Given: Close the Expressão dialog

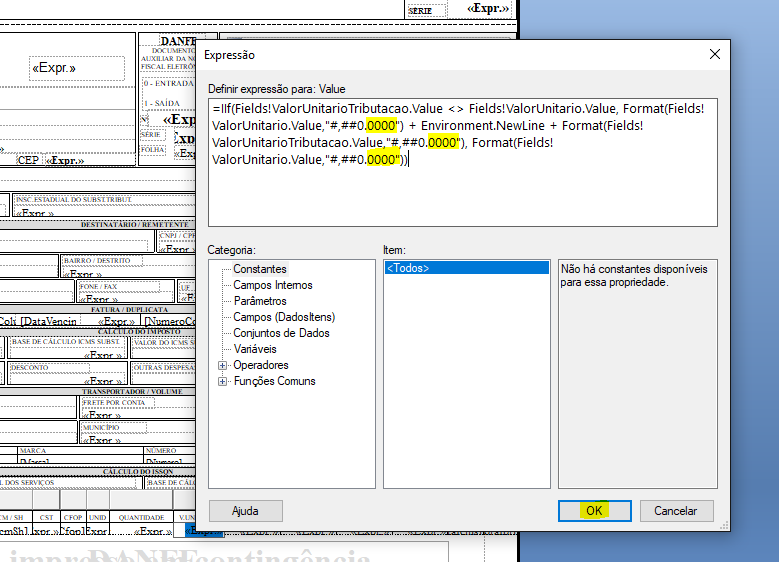Looking at the screenshot, I should tap(714, 55).
